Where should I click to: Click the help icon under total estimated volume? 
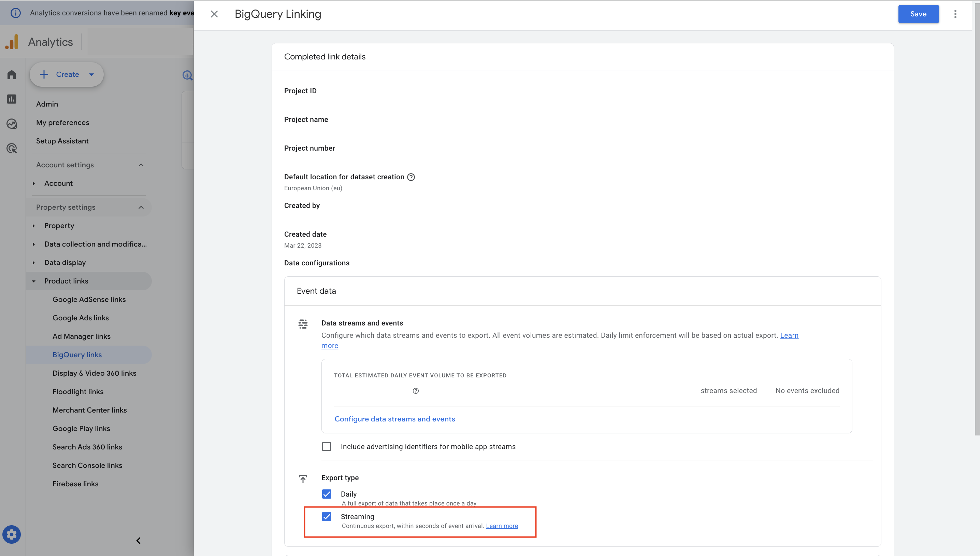[x=416, y=391]
